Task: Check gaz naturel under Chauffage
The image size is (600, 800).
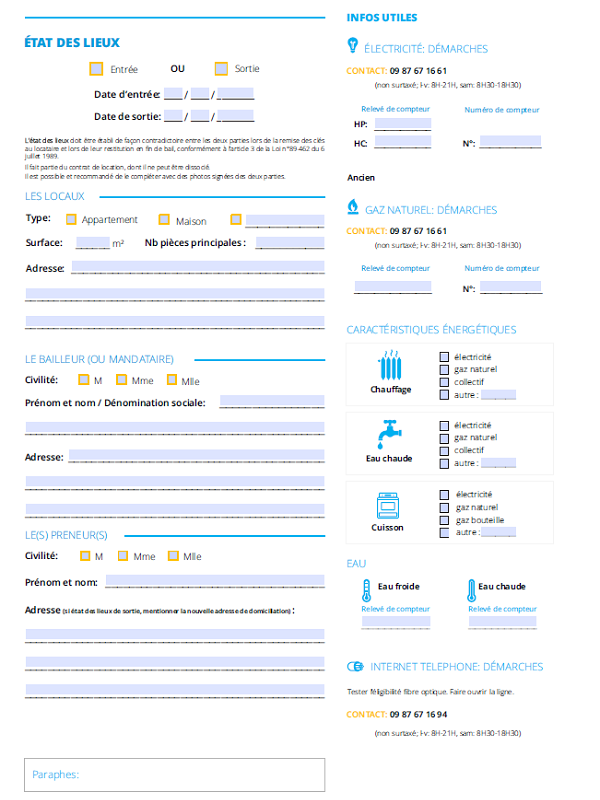Action: point(444,369)
